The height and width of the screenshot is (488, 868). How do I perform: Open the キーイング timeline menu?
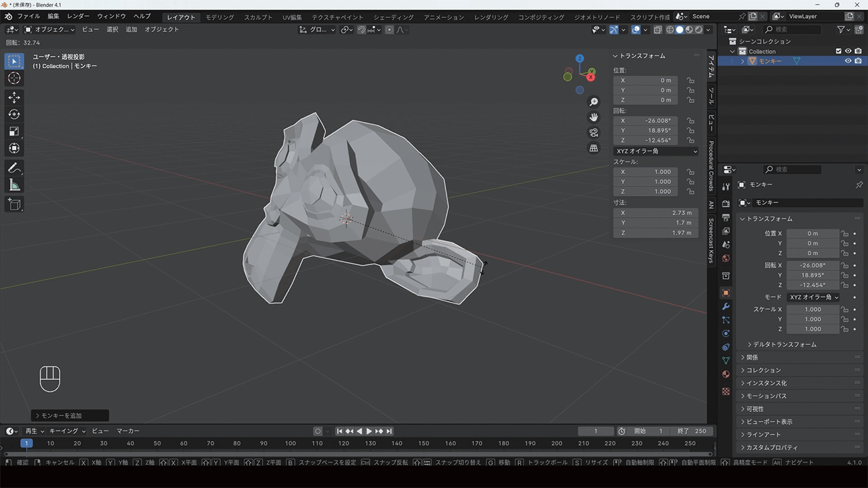click(x=67, y=431)
